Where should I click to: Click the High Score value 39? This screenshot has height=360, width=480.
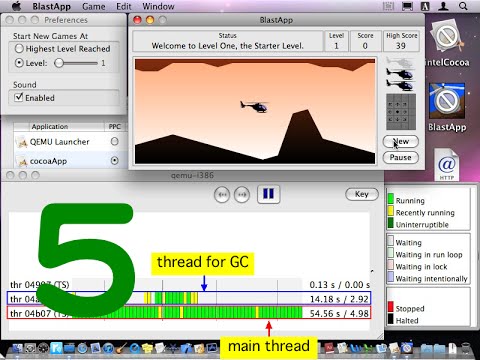tap(401, 46)
